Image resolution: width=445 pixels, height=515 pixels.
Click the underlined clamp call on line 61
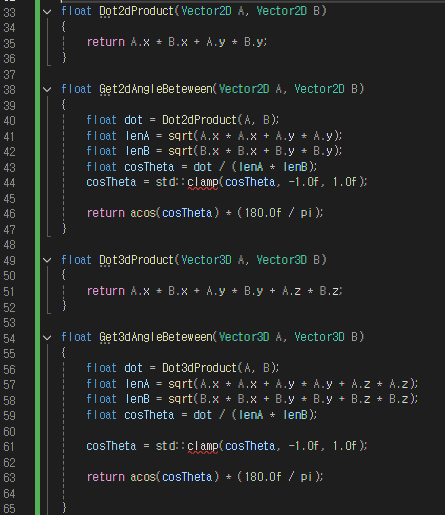[203, 446]
